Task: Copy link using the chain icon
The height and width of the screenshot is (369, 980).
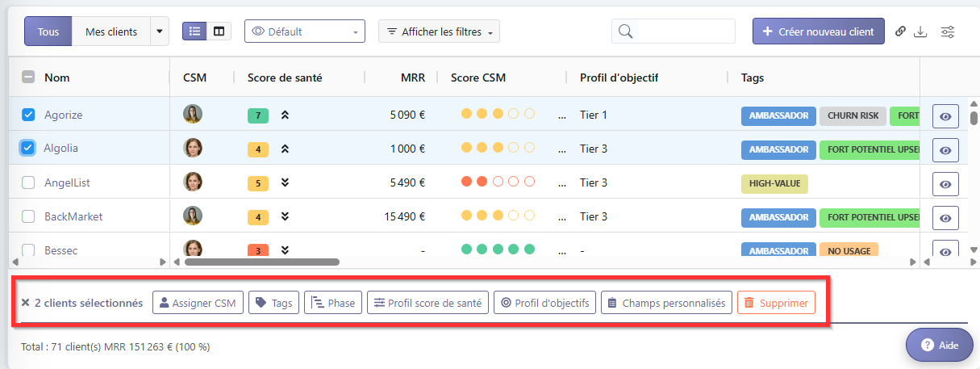Action: coord(901,31)
